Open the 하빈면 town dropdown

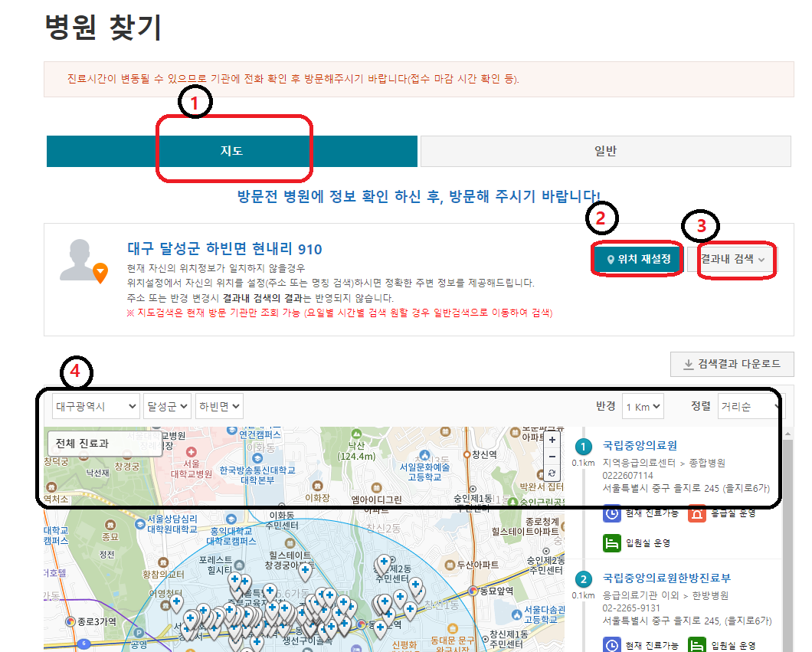tap(219, 407)
